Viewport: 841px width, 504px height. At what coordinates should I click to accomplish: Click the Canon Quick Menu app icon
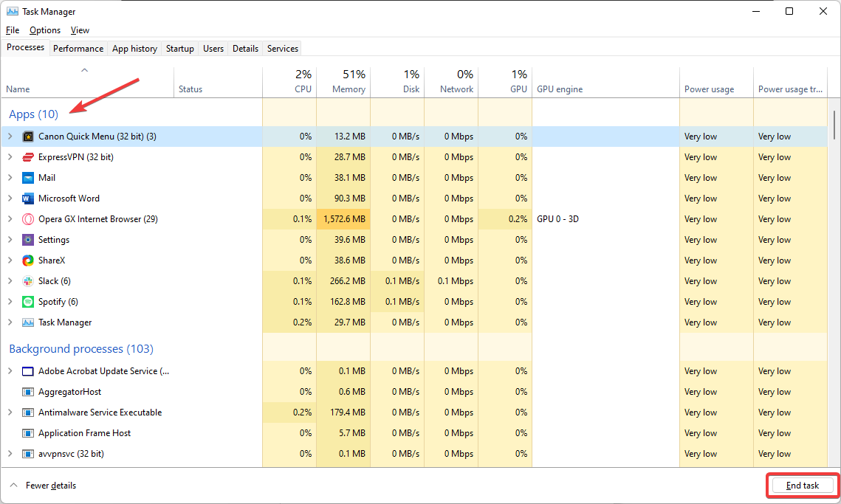pyautogui.click(x=28, y=137)
